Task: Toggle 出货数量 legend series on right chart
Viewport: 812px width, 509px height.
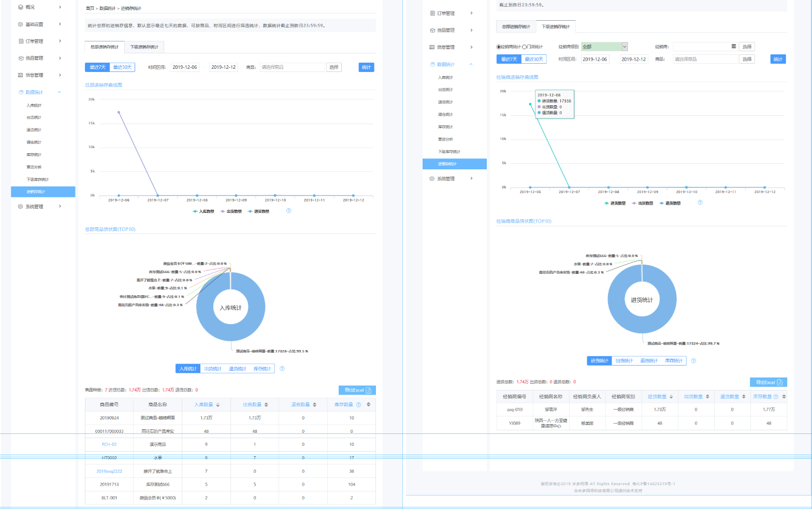Action: [642, 203]
